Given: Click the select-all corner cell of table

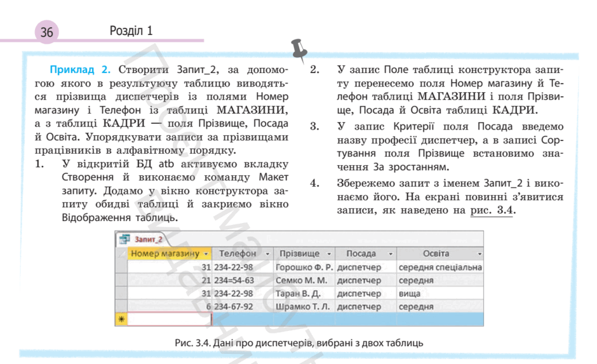Looking at the screenshot, I should coord(121,253).
